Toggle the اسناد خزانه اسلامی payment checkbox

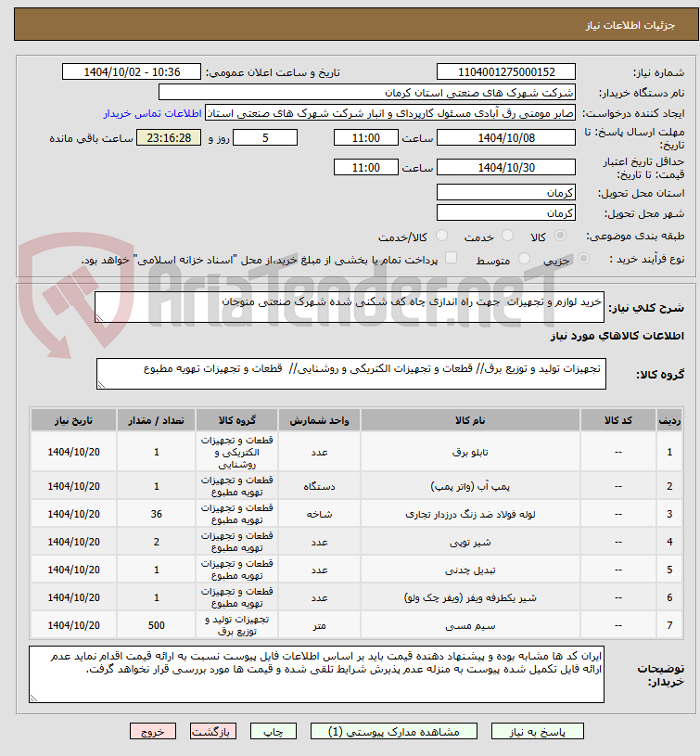(x=451, y=258)
